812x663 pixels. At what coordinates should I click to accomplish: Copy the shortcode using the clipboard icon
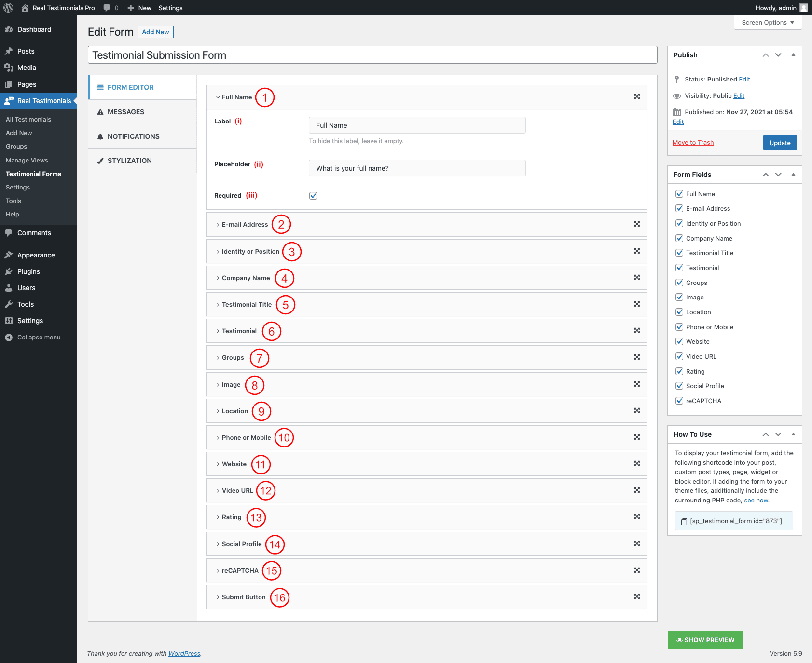[x=684, y=521]
